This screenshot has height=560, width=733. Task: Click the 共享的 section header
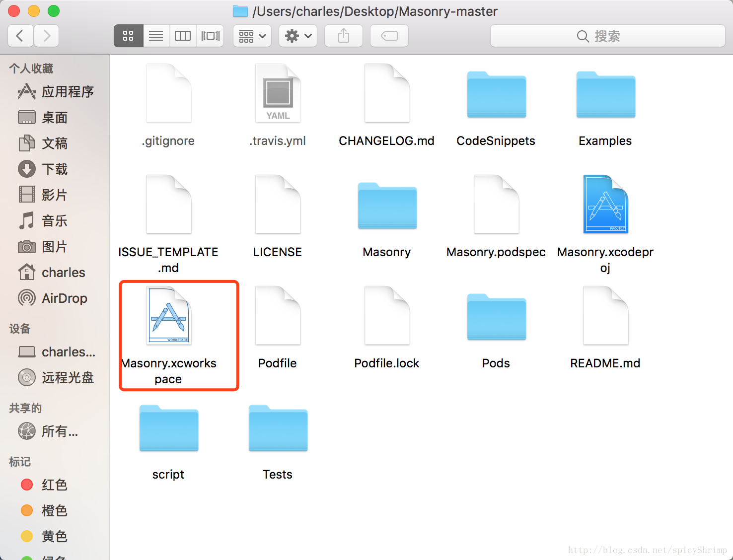[25, 408]
